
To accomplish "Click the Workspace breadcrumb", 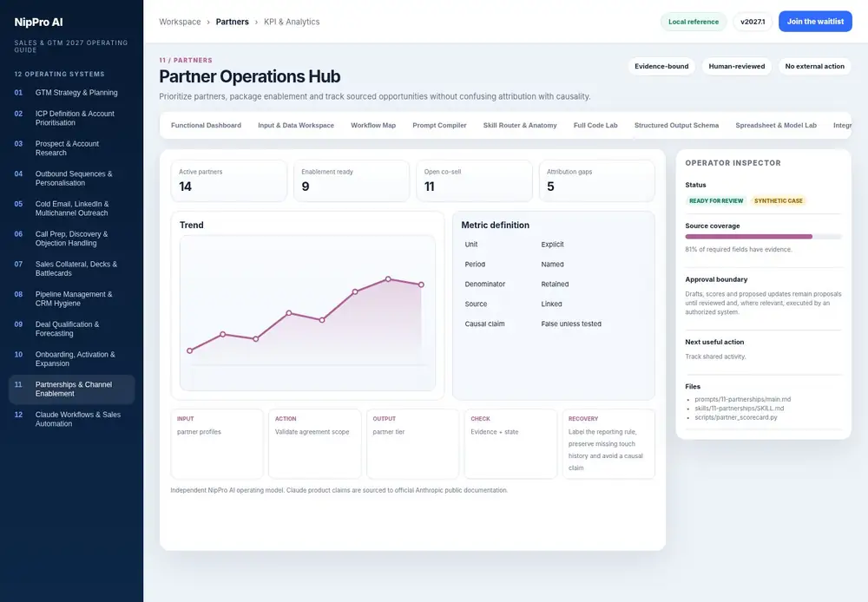I will coord(180,22).
